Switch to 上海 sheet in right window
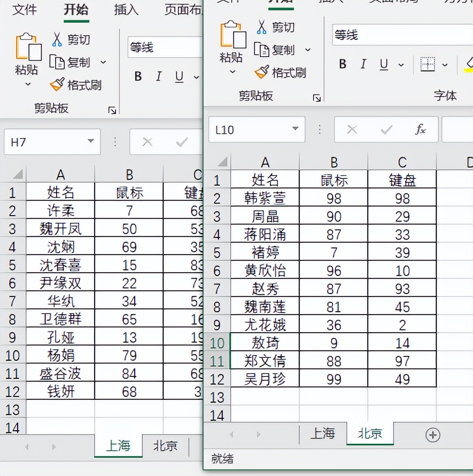The height and width of the screenshot is (476, 473). (323, 434)
